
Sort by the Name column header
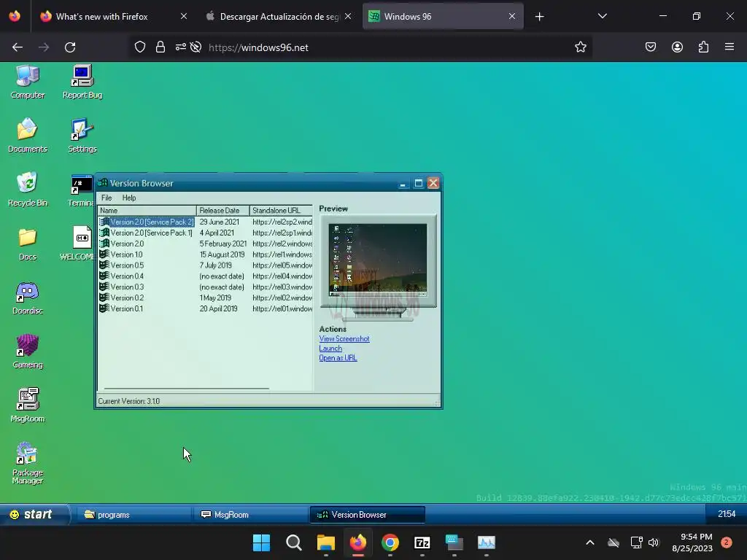tap(147, 211)
